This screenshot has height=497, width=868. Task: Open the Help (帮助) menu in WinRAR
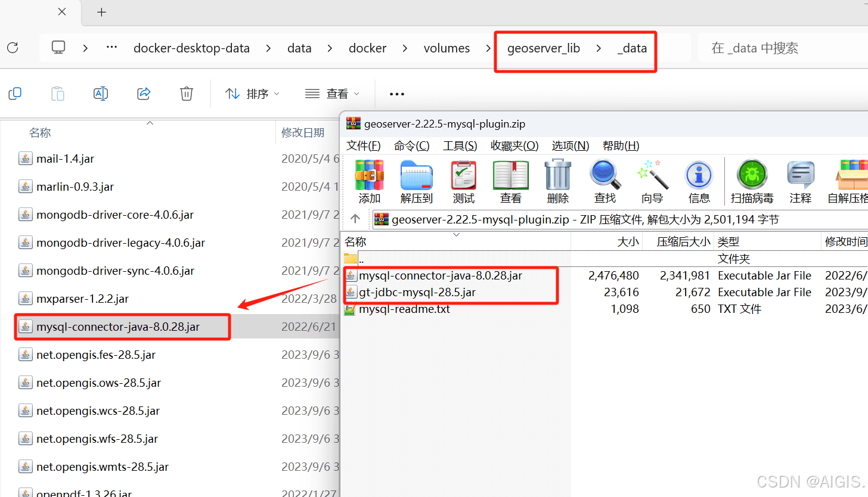click(621, 145)
